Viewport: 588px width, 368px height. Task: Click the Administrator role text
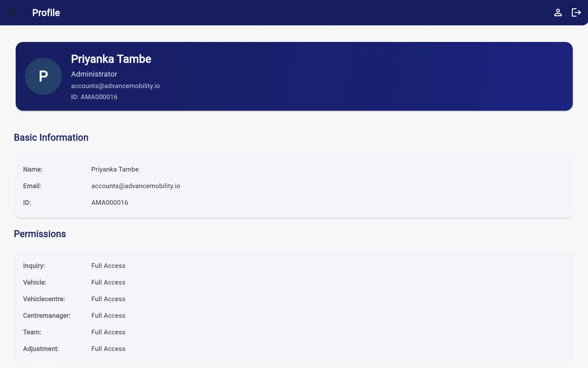[x=94, y=74]
